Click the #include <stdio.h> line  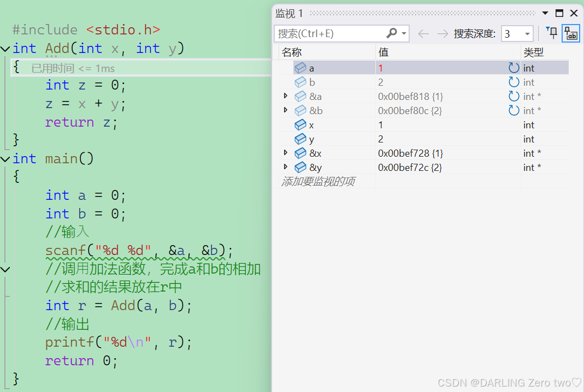(x=86, y=30)
